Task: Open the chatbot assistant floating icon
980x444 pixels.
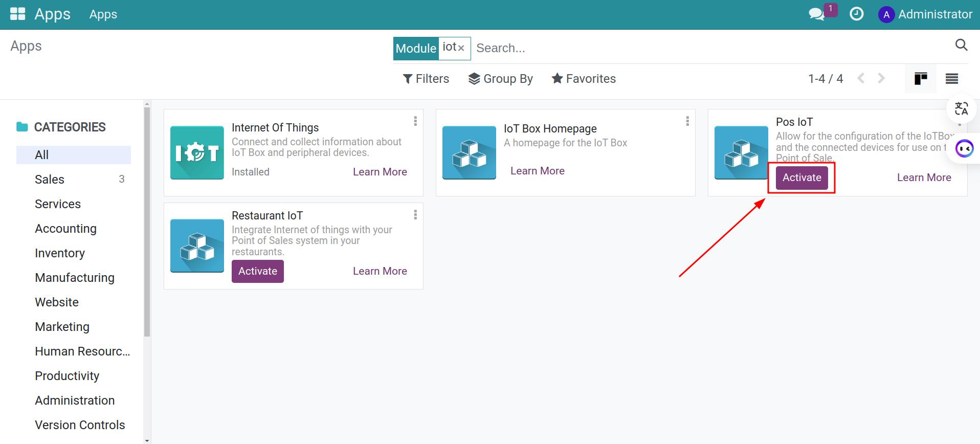Action: 964,148
